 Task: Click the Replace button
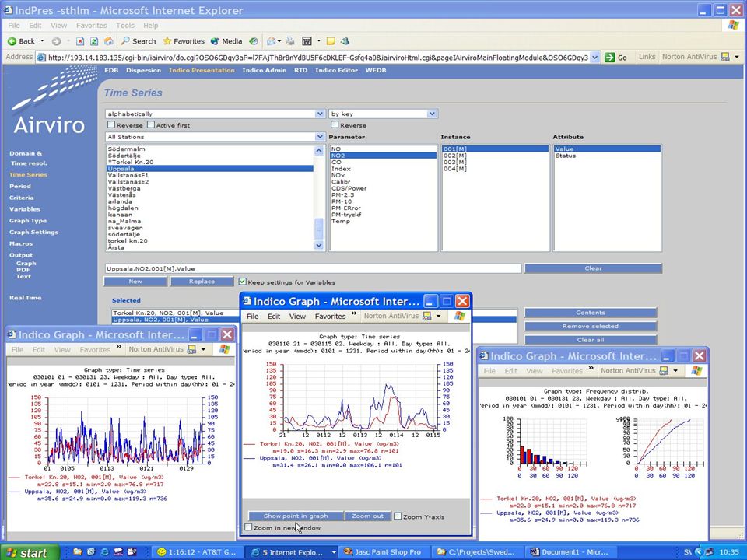pos(202,282)
